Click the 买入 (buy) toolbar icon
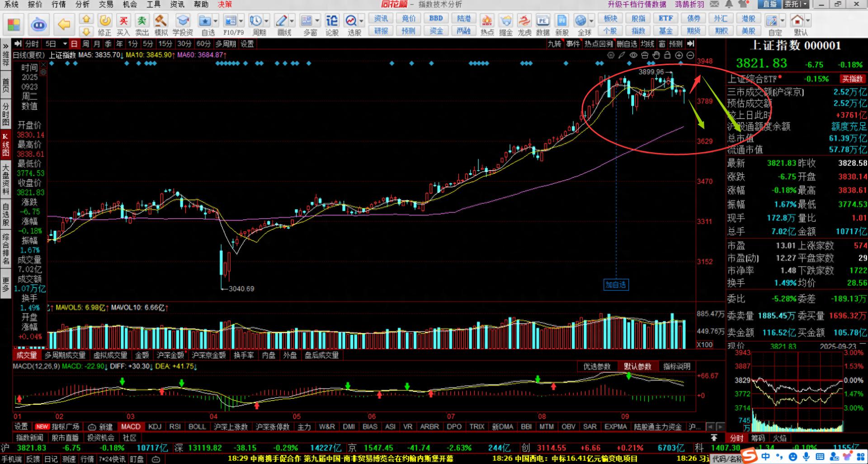The height and width of the screenshot is (464, 868). [x=123, y=24]
